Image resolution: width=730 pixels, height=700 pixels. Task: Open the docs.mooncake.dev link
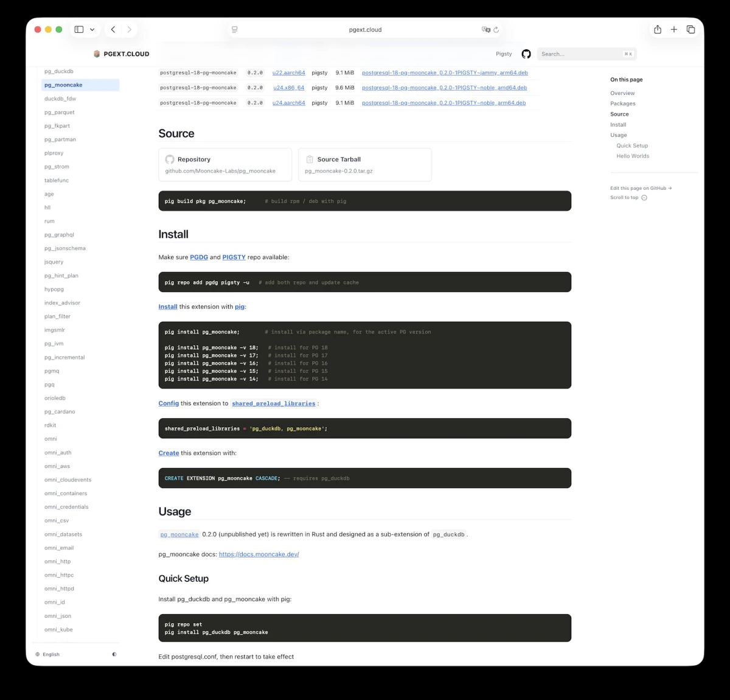pos(259,555)
